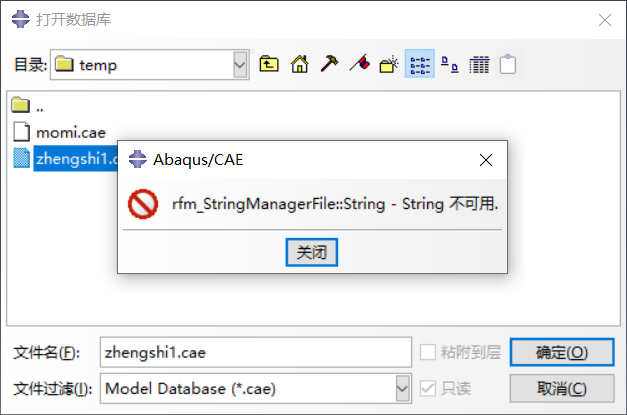
Task: Click the 文件名 filename input field
Action: (255, 352)
